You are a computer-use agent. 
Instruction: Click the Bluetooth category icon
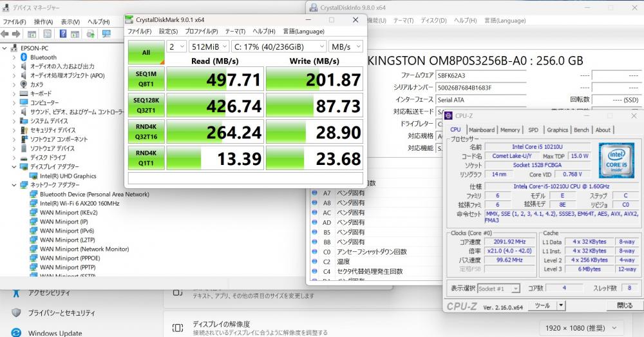[x=24, y=57]
